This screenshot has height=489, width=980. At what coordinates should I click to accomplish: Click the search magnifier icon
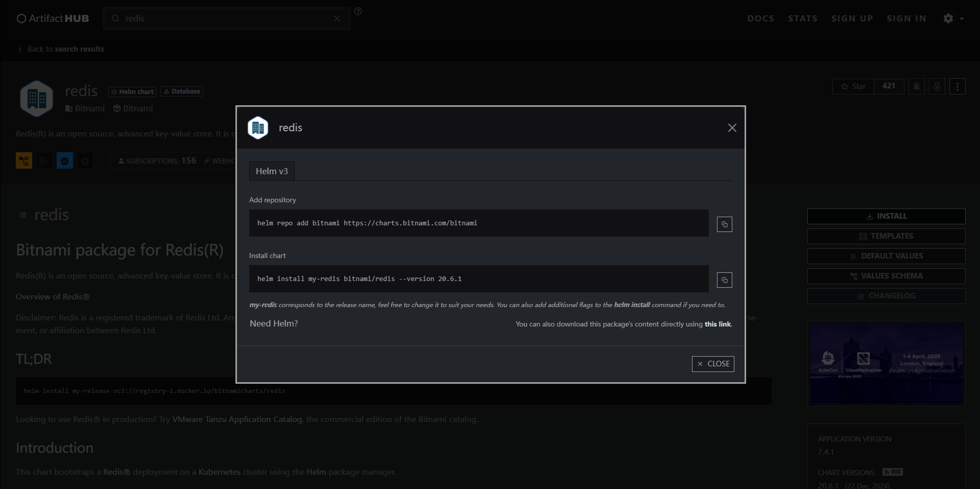[x=115, y=18]
